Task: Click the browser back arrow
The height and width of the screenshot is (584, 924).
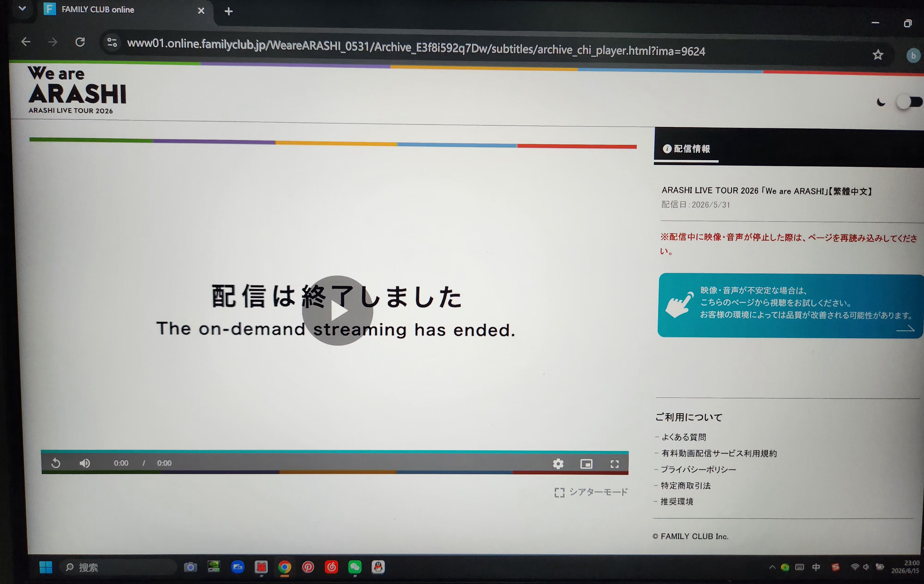Action: click(26, 41)
